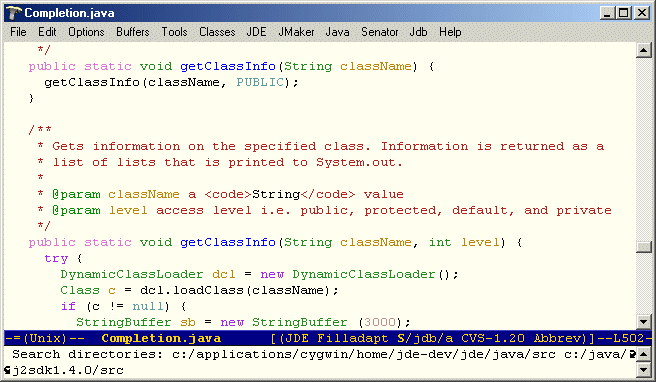Open the Options menu
This screenshot has width=656, height=382.
tap(86, 32)
